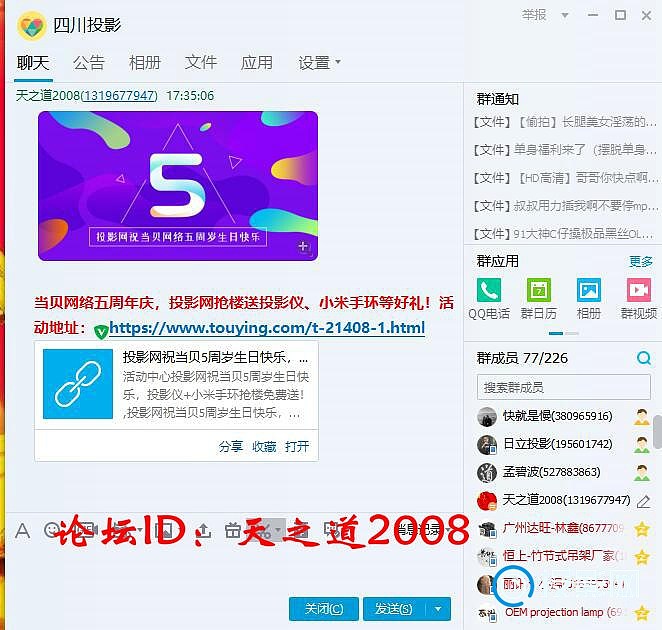Click the avatar of member 日立投影
Screen dimensions: 662x630
tap(486, 445)
